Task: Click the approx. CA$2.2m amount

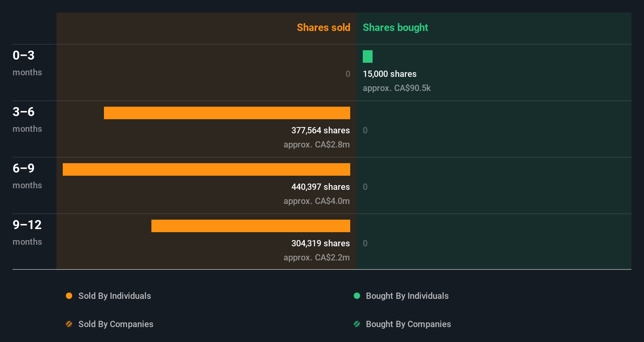Action: (317, 258)
